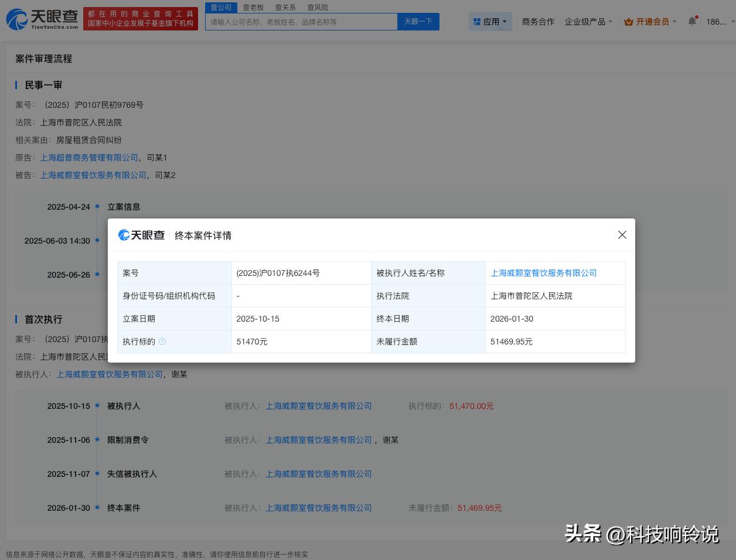Viewport: 736px width, 560px height.
Task: Close the 终本案件详情 dialog
Action: (622, 235)
